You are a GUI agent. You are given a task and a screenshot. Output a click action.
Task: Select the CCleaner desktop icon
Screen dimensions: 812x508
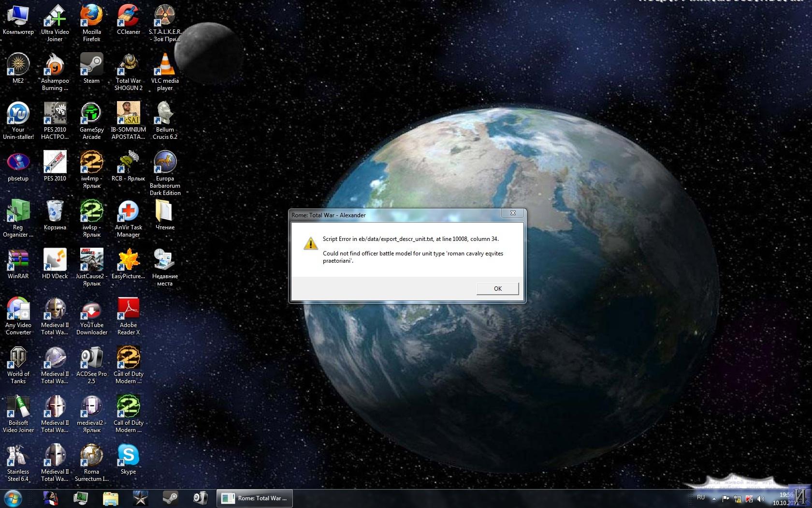[128, 20]
